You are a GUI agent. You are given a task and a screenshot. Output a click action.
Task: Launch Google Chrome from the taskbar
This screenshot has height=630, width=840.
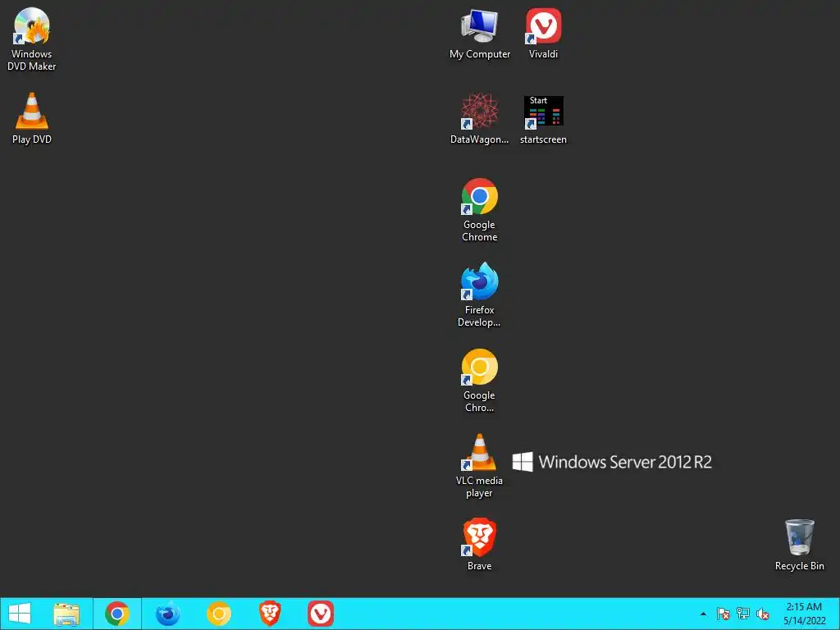coord(117,614)
